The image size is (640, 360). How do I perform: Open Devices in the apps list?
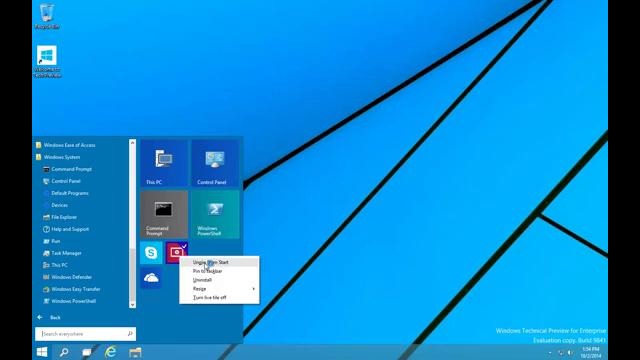coord(56,205)
